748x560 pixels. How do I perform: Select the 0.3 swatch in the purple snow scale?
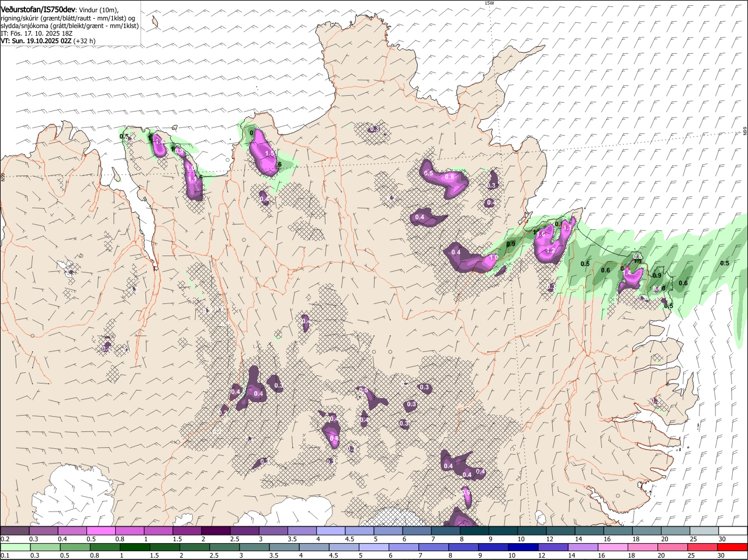pyautogui.click(x=43, y=530)
